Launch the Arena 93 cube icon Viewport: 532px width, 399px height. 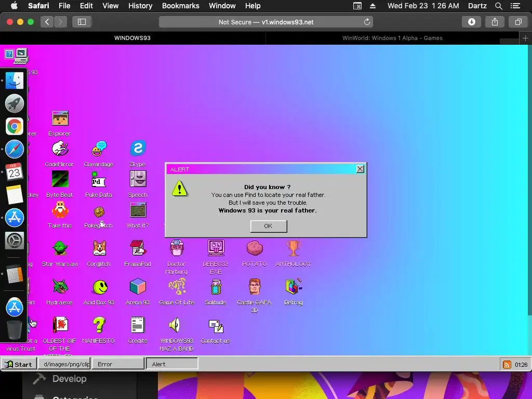coord(137,287)
